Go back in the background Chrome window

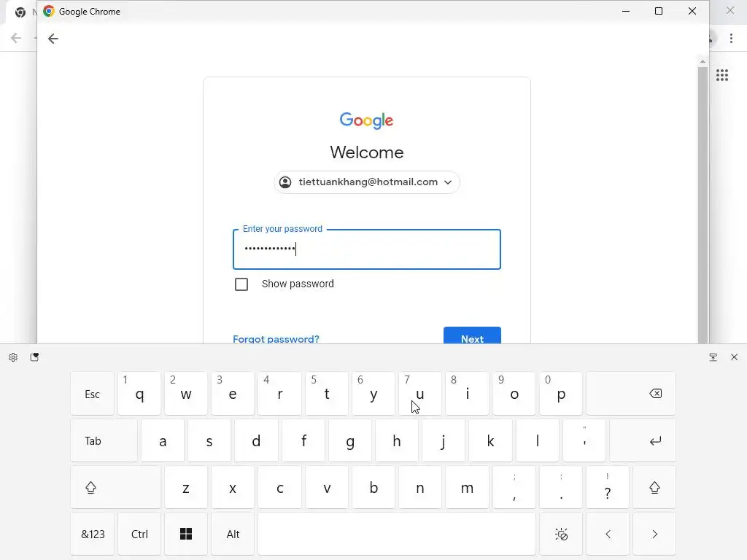click(x=16, y=38)
